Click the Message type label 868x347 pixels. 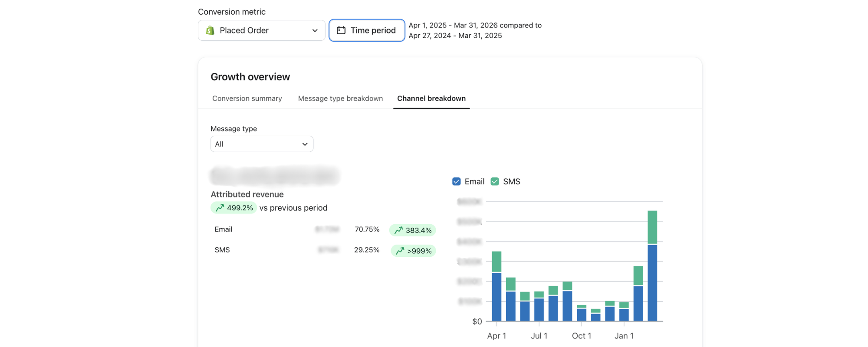[234, 129]
